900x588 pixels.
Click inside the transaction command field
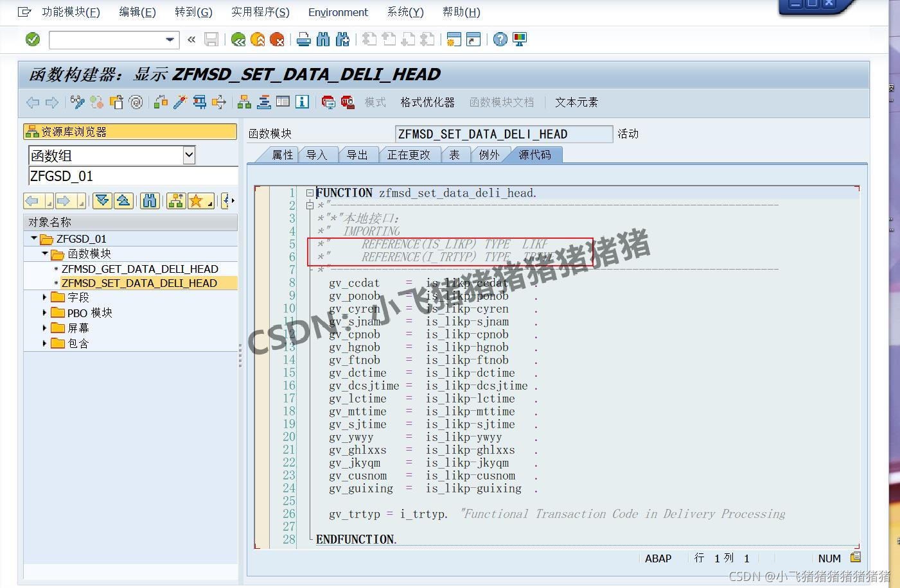[x=107, y=40]
